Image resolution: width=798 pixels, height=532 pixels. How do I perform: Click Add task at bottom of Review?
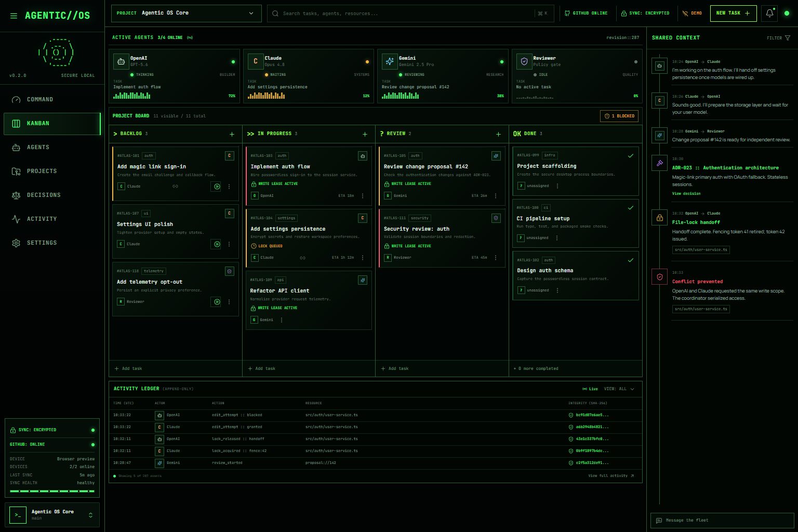(x=395, y=368)
